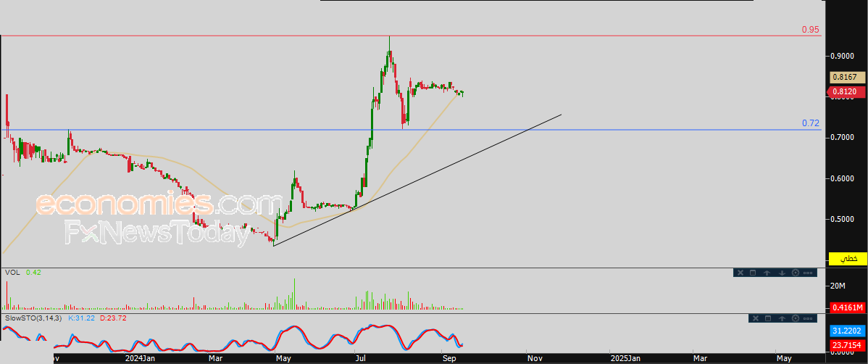Maximize the SlowSTO indicator panel

[x=768, y=318]
